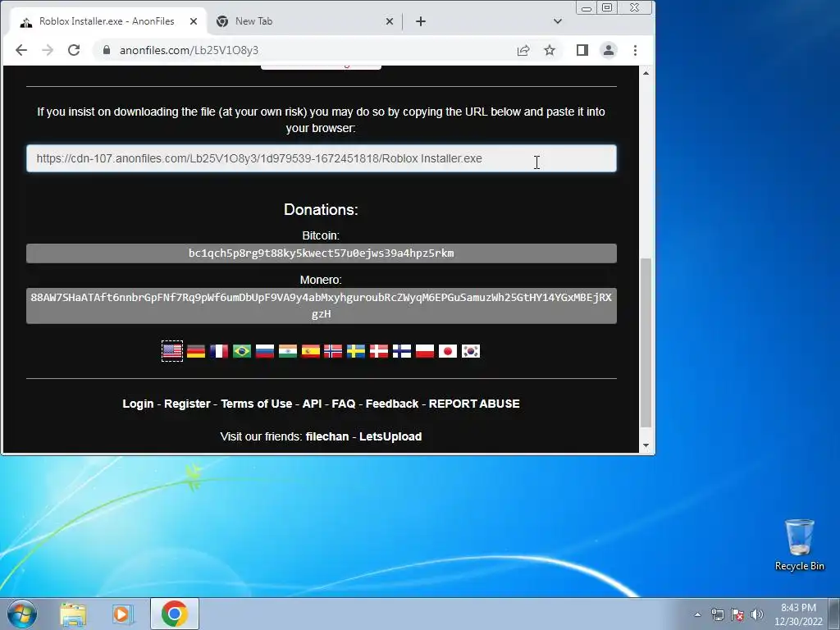Click the forward navigation arrow
The width and height of the screenshot is (840, 630).
48,50
